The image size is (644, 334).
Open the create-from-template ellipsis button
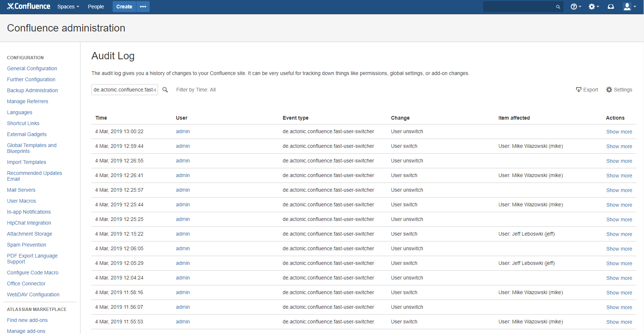coord(143,7)
